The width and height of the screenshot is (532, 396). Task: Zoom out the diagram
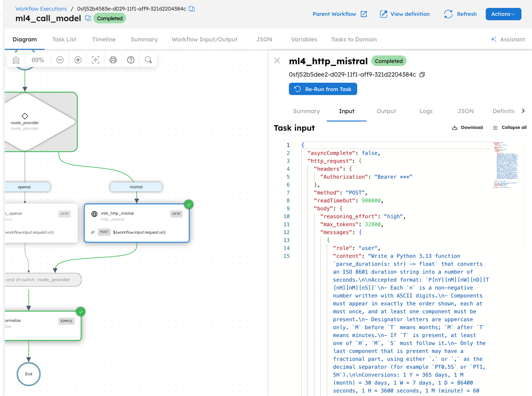[x=60, y=60]
